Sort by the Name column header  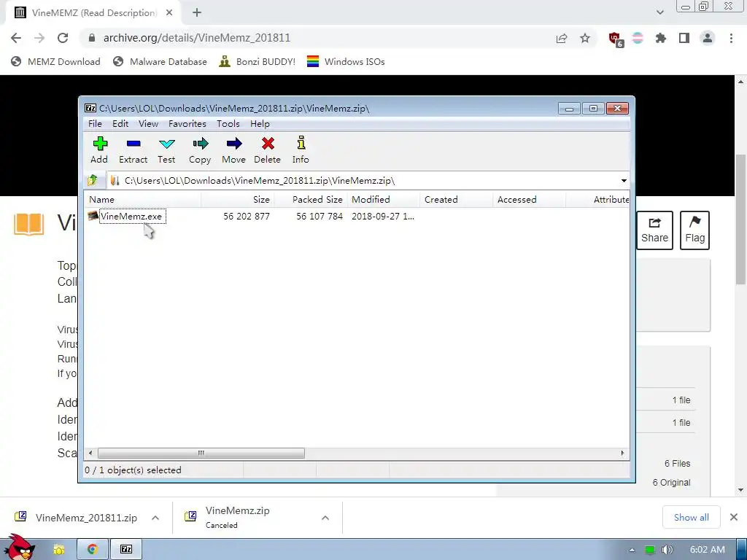click(x=143, y=200)
